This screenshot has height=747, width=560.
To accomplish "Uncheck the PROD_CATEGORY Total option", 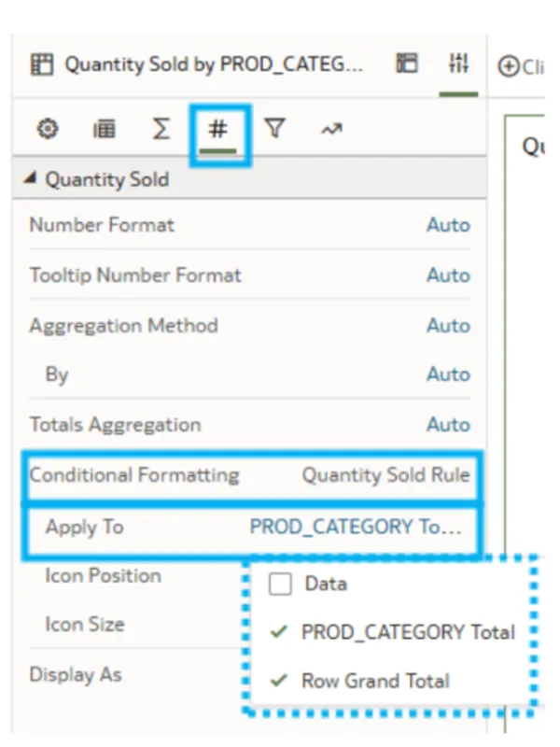I will 278,632.
